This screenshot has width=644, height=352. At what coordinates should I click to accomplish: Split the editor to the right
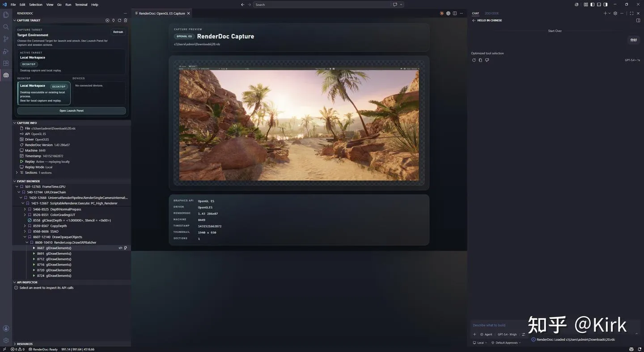click(x=455, y=13)
